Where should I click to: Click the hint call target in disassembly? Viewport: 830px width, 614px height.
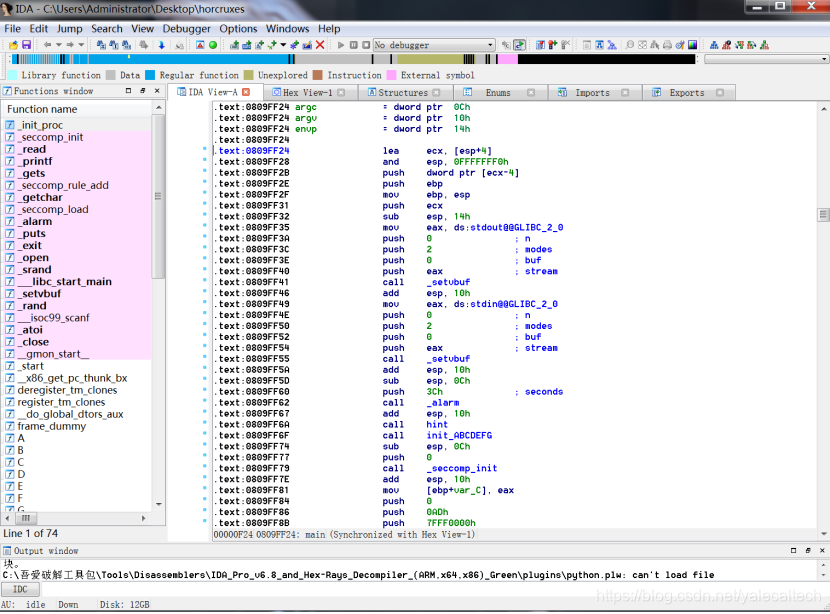[x=437, y=425]
